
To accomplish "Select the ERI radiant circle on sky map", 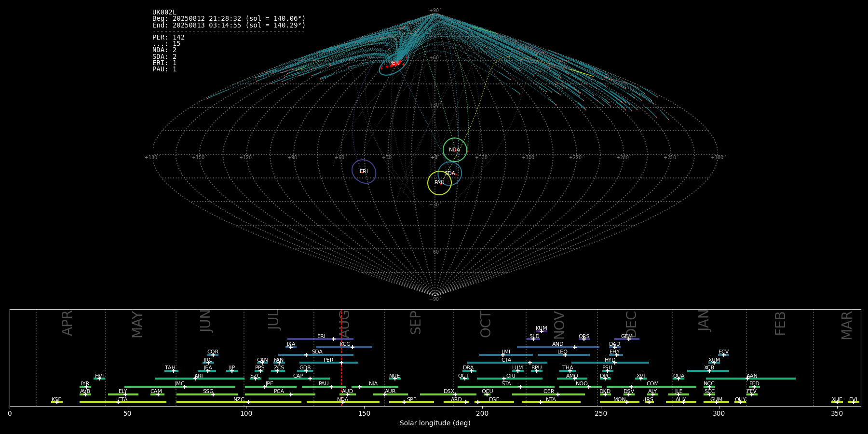I will pos(364,171).
